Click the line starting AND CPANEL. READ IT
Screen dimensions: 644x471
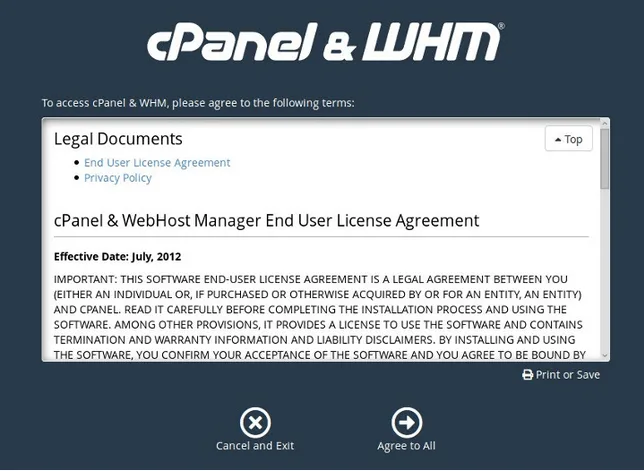(x=310, y=310)
